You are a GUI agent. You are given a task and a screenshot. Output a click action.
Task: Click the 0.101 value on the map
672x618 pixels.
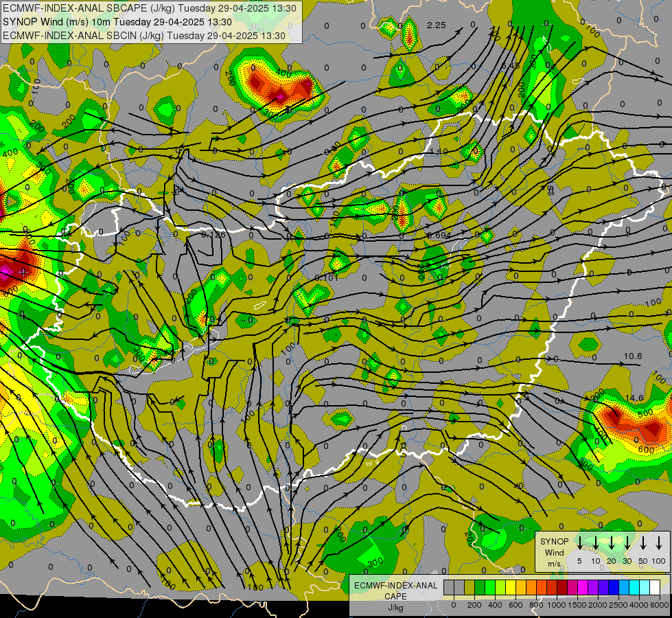327,277
